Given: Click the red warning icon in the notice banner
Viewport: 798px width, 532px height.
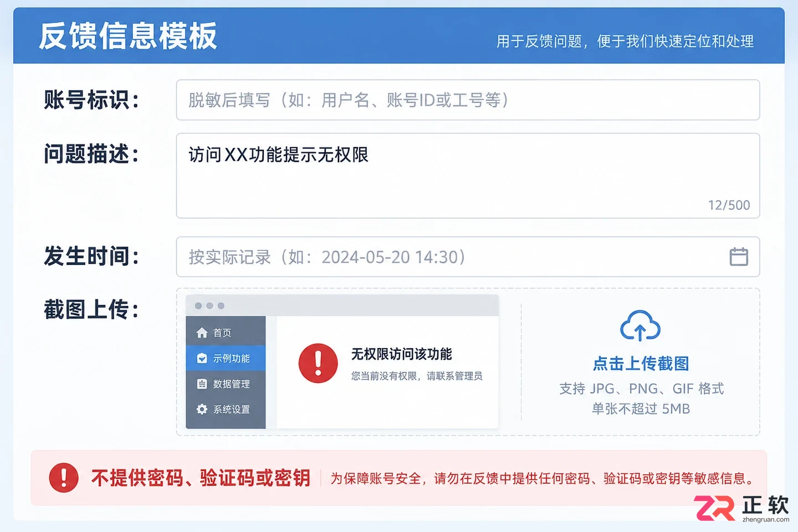Looking at the screenshot, I should pyautogui.click(x=64, y=478).
